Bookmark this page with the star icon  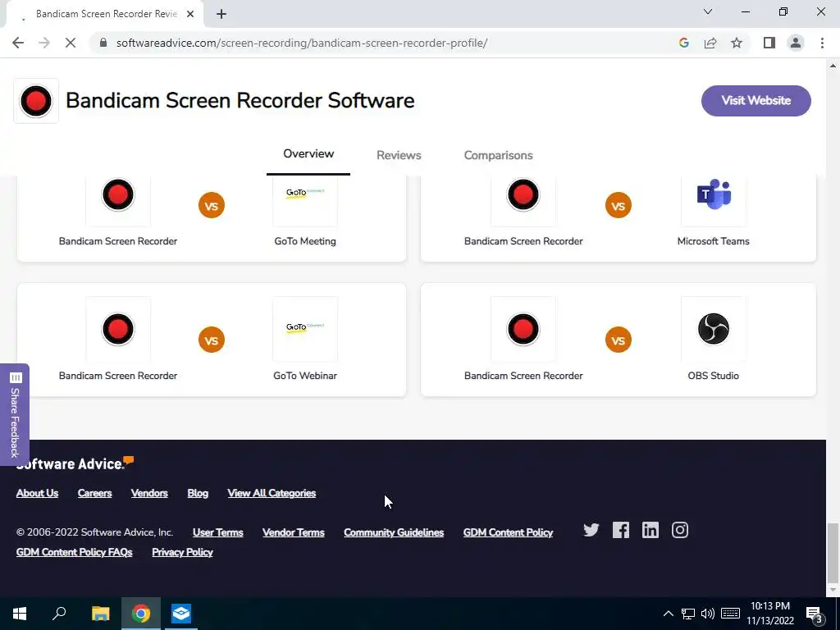(737, 43)
